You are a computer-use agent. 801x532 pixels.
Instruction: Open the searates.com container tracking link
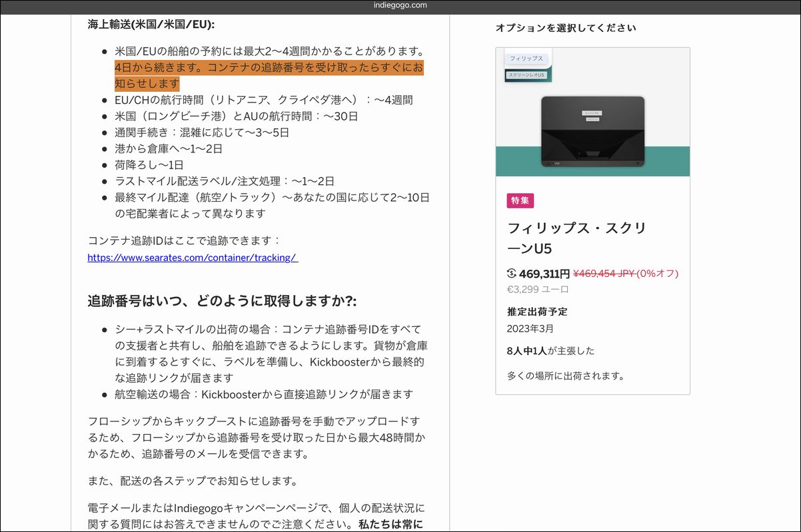(193, 258)
